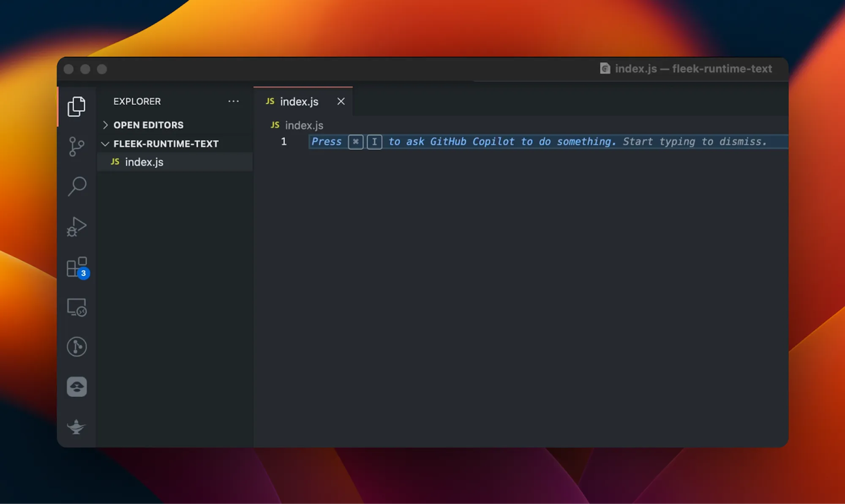This screenshot has width=845, height=504.
Task: Click index.js in the breadcrumb bar
Action: click(x=303, y=125)
